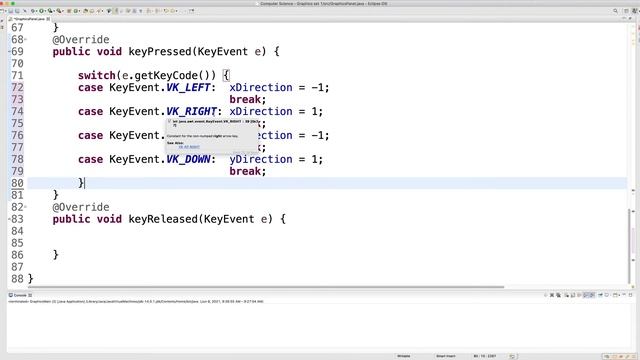Switch to the Java perspective icon
The width and height of the screenshot is (640, 360).
635,11
